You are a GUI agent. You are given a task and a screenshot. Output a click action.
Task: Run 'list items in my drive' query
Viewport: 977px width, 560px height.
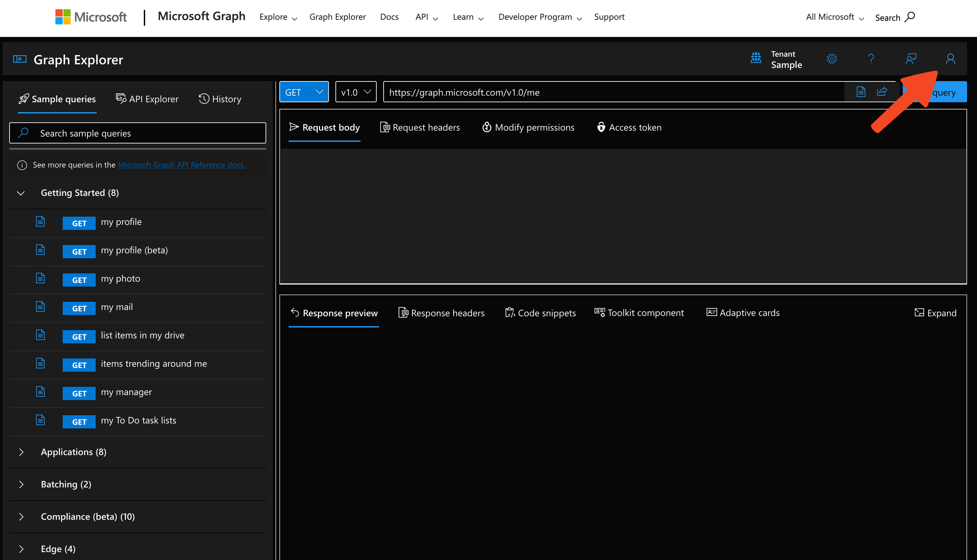point(138,336)
